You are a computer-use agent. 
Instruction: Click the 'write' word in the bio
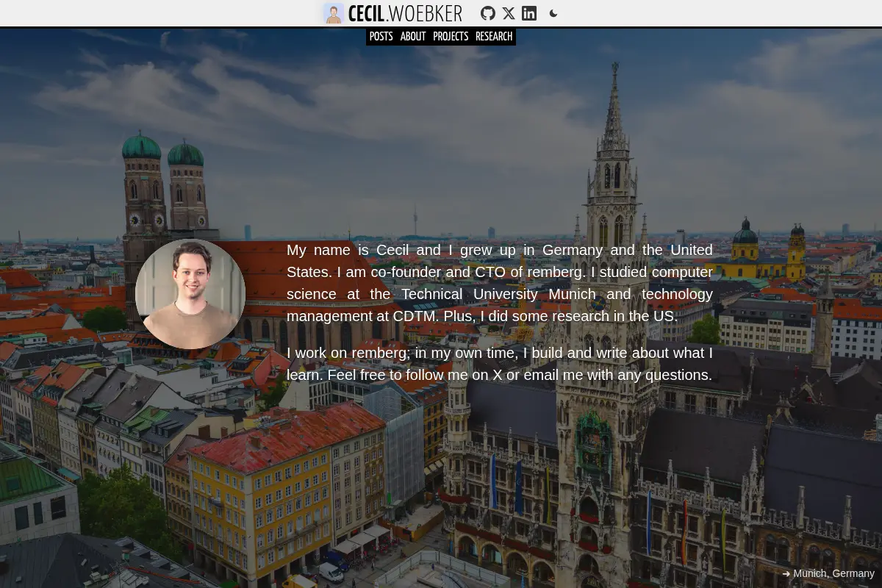point(612,353)
